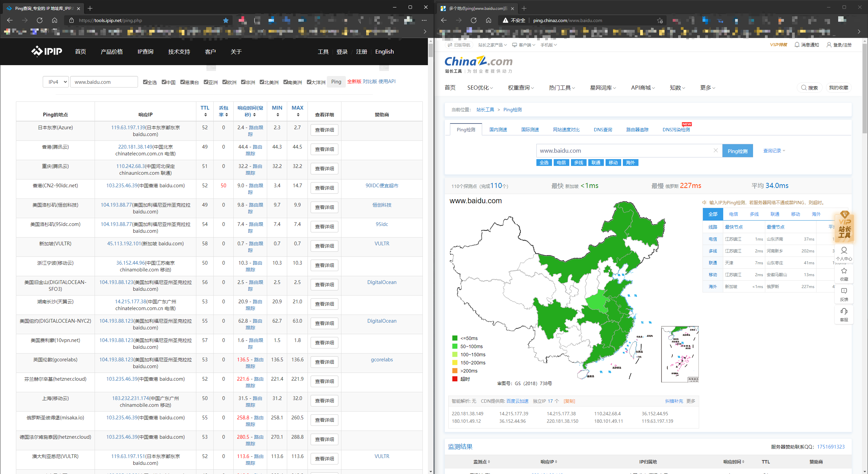This screenshot has height=474, width=868.
Task: Select 电信 tab in node summary panel
Action: 733,214
